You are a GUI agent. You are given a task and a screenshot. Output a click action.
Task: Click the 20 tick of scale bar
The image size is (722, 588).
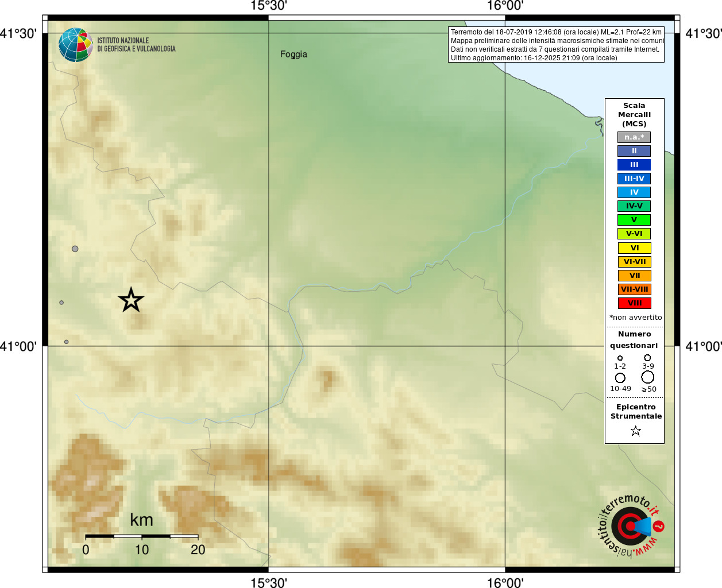pyautogui.click(x=198, y=550)
